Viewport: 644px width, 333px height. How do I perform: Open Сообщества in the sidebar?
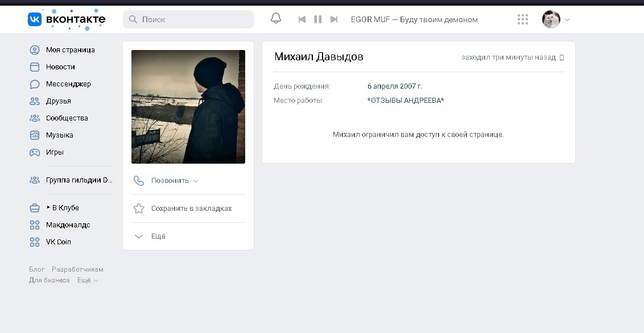[67, 118]
